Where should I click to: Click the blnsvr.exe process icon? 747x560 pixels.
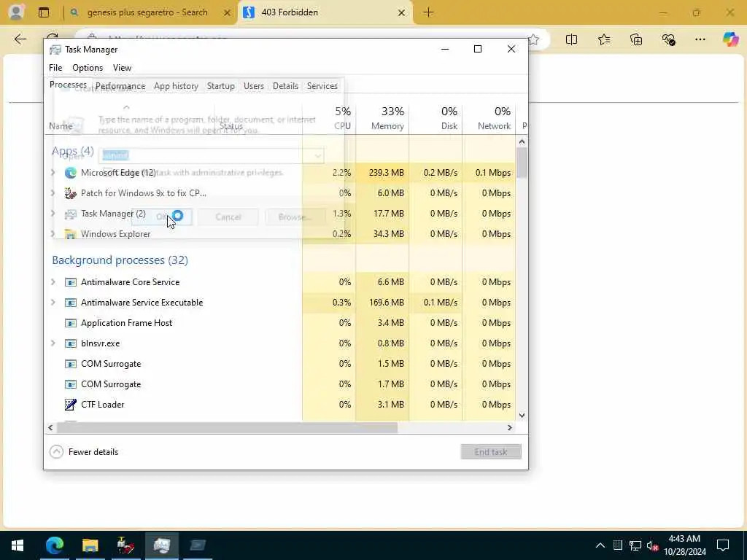tap(71, 344)
